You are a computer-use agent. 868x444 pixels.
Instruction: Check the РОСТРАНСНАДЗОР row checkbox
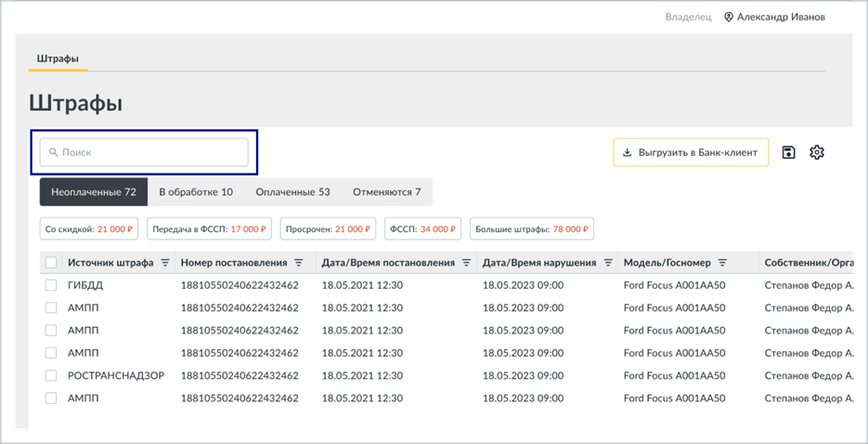(x=51, y=375)
